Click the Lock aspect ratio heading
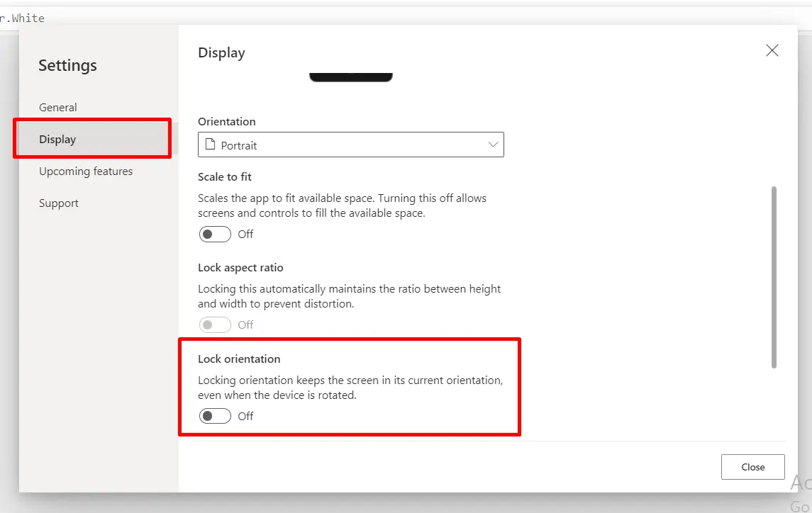Image resolution: width=812 pixels, height=513 pixels. click(x=240, y=268)
